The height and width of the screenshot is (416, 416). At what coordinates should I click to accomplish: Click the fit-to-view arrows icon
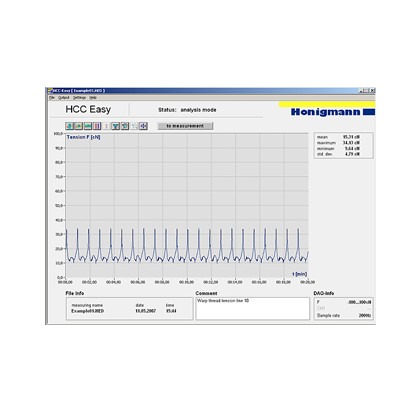143,126
